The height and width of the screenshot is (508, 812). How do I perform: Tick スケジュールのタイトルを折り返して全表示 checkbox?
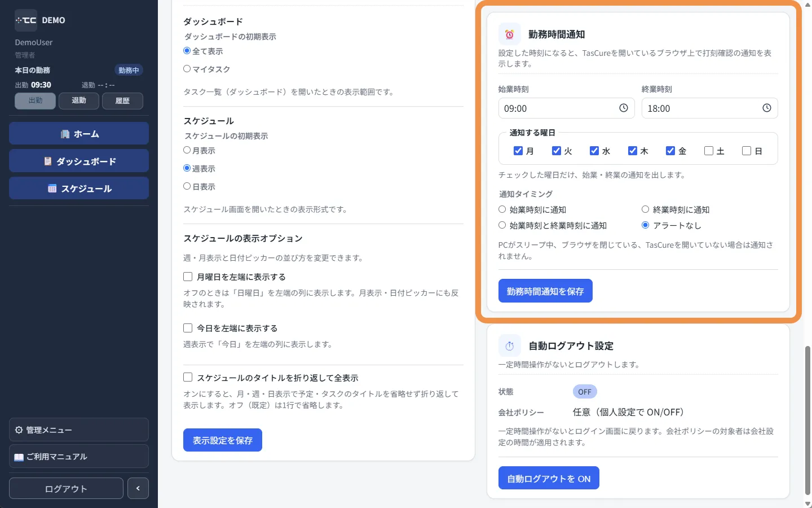click(x=188, y=377)
